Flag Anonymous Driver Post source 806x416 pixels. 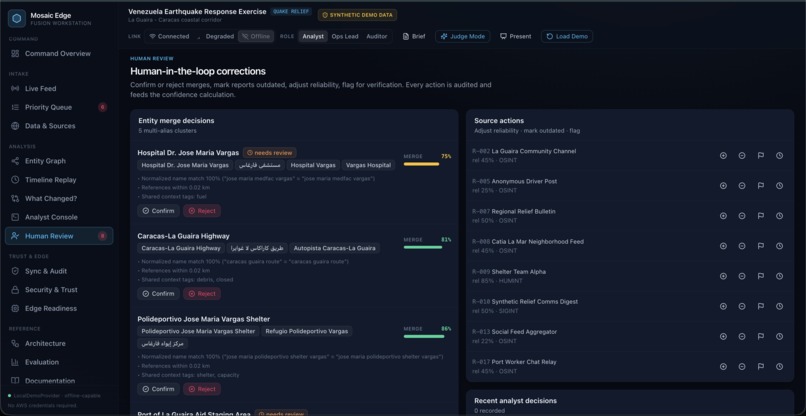click(x=761, y=186)
